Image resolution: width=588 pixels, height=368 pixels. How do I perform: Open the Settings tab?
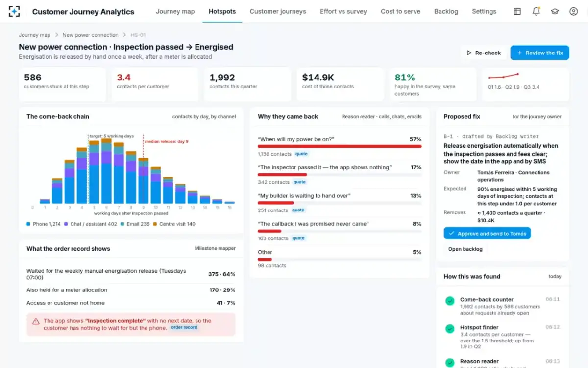tap(484, 11)
